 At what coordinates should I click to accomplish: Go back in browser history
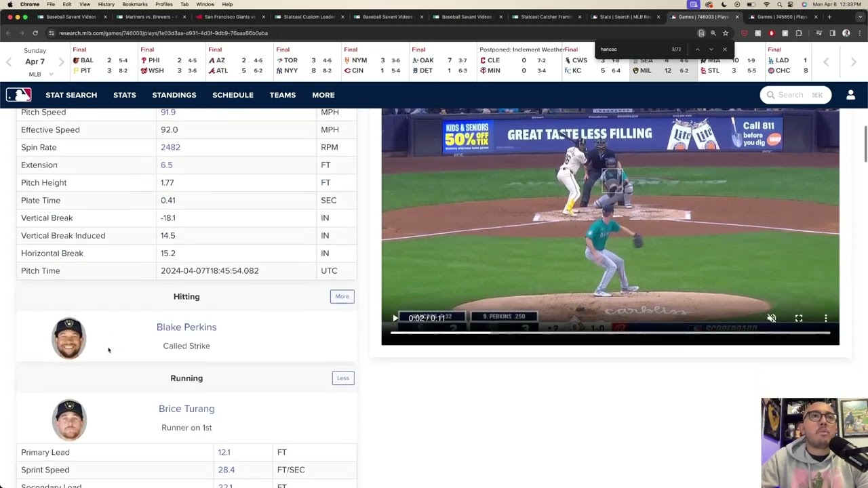pyautogui.click(x=8, y=33)
